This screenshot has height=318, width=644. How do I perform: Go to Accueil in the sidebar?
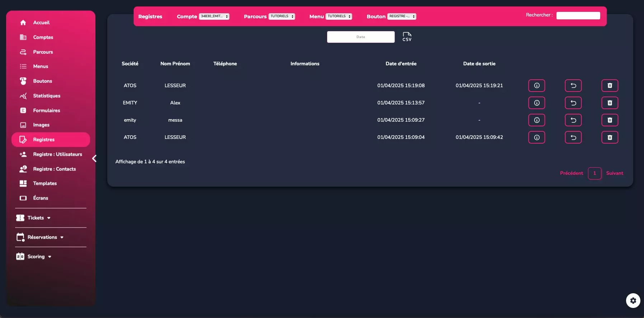[x=41, y=22]
